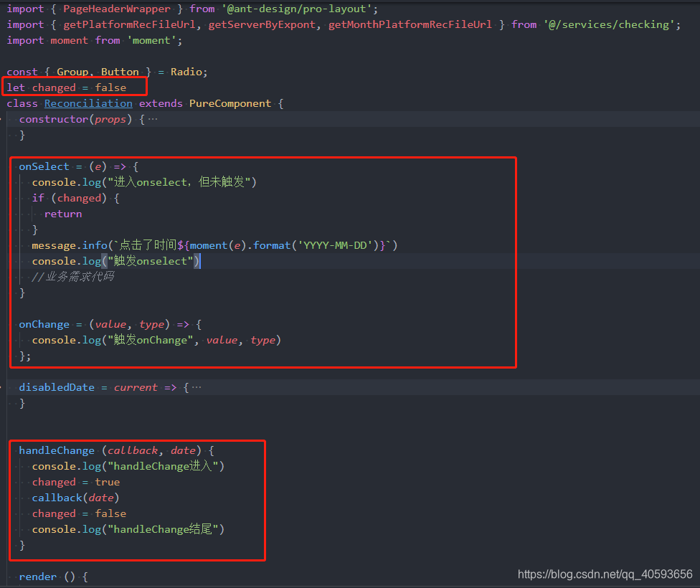
Task: Click the 'YYYY-MM-DD' format string
Action: click(335, 245)
